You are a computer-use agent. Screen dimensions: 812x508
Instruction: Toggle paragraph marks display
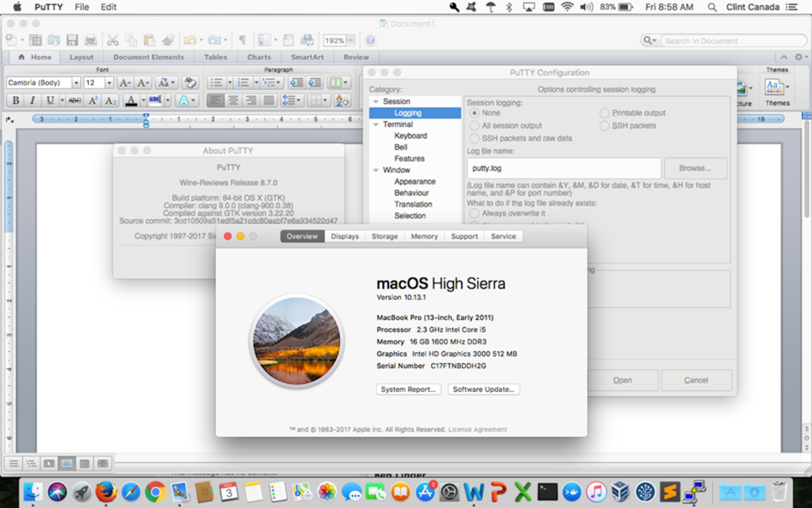[x=242, y=40]
